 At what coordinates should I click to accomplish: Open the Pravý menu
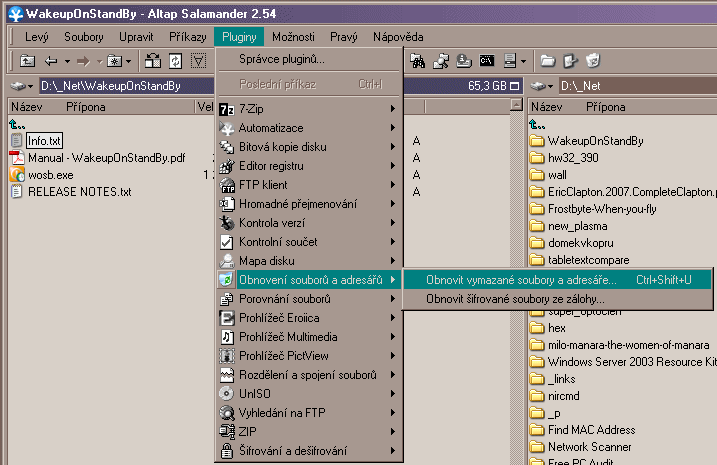click(343, 37)
